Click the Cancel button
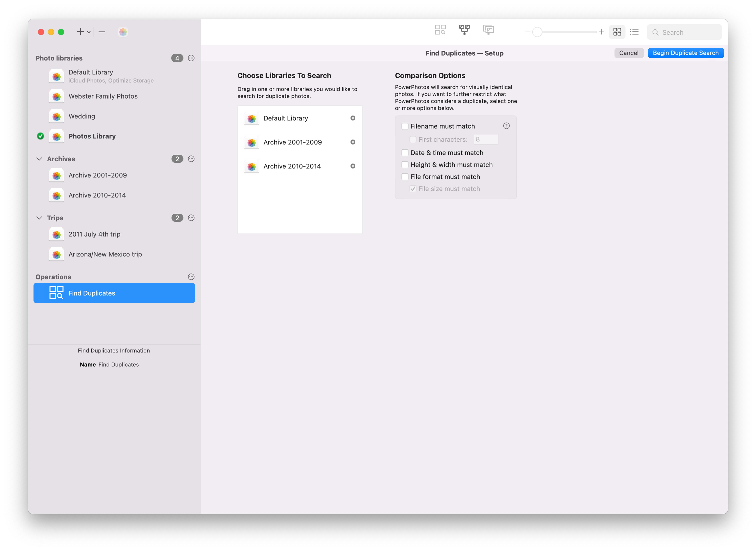This screenshot has width=756, height=551. 628,53
